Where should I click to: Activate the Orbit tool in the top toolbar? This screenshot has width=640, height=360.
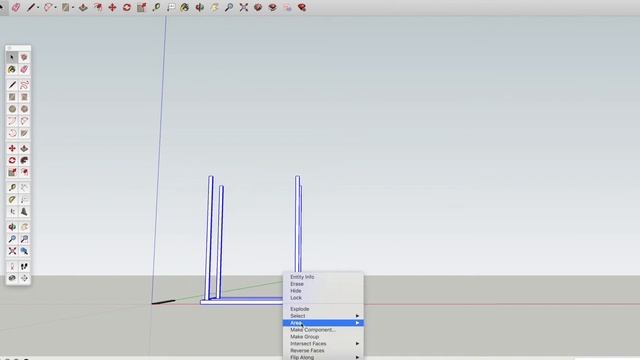click(200, 7)
